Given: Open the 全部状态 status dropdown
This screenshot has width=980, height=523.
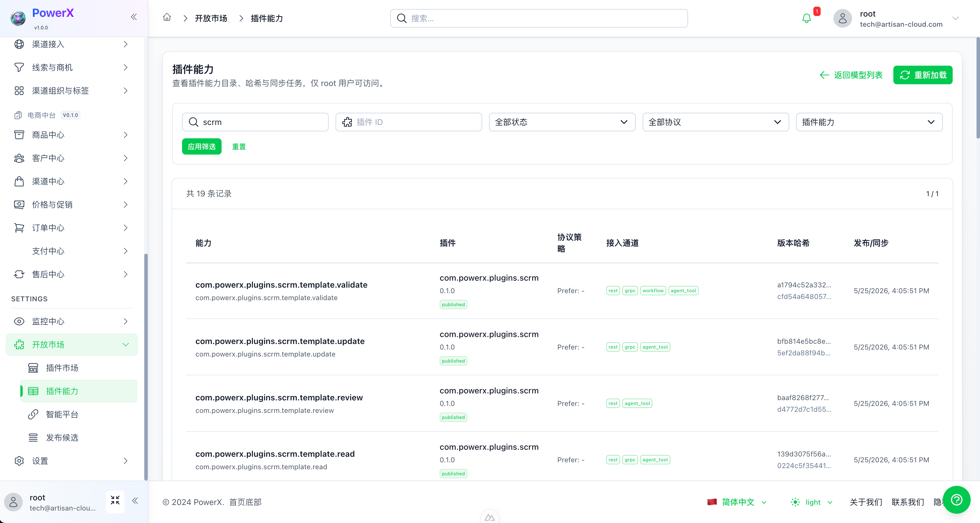Looking at the screenshot, I should point(562,122).
